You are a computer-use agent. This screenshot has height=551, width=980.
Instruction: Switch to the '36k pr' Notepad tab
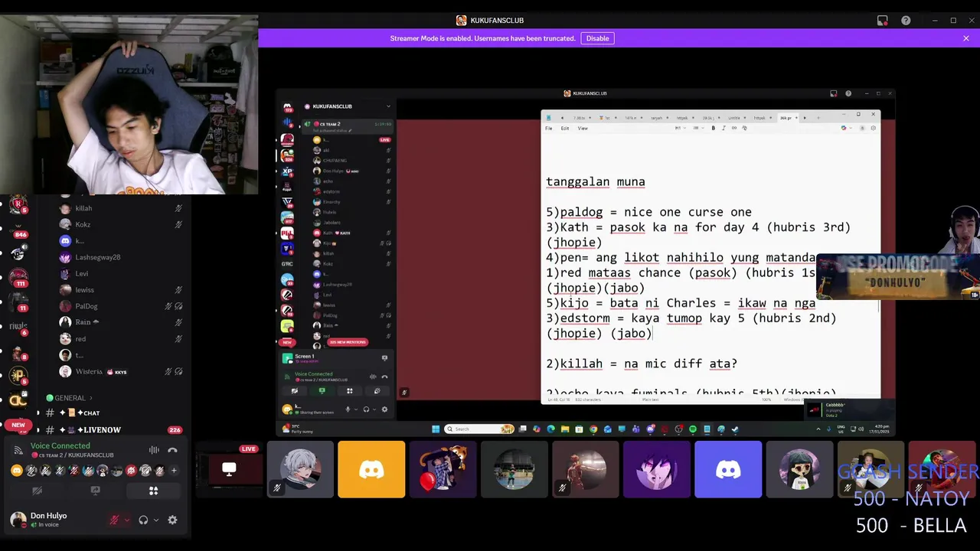coord(786,118)
